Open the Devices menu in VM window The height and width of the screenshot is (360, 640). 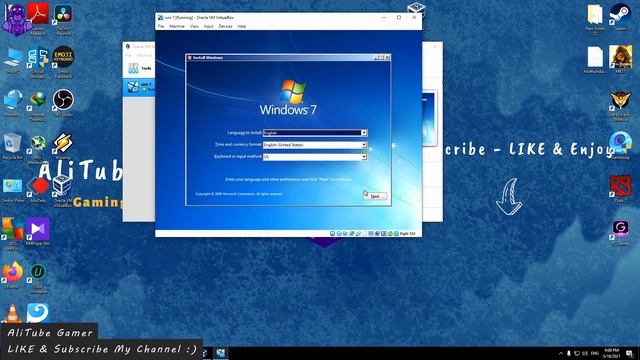[225, 26]
